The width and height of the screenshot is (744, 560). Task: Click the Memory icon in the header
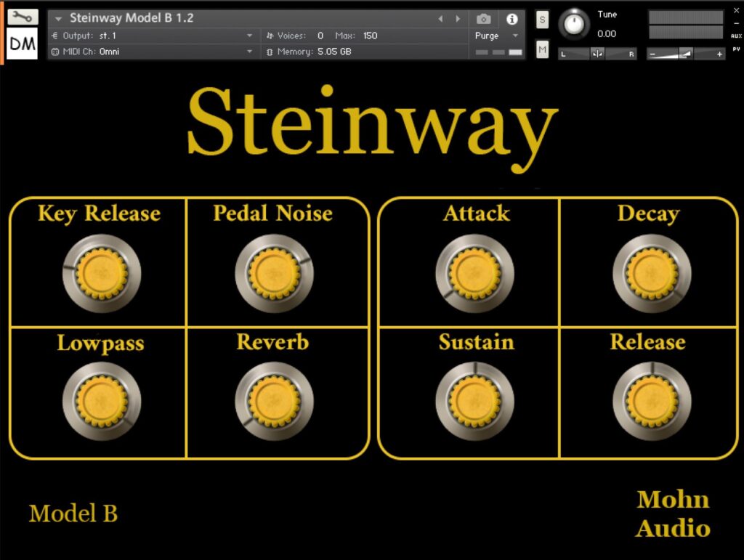(270, 52)
